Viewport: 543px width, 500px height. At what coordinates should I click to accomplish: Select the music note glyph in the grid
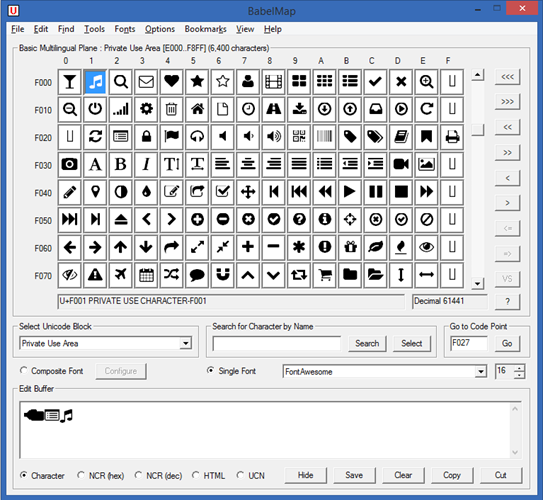point(95,82)
